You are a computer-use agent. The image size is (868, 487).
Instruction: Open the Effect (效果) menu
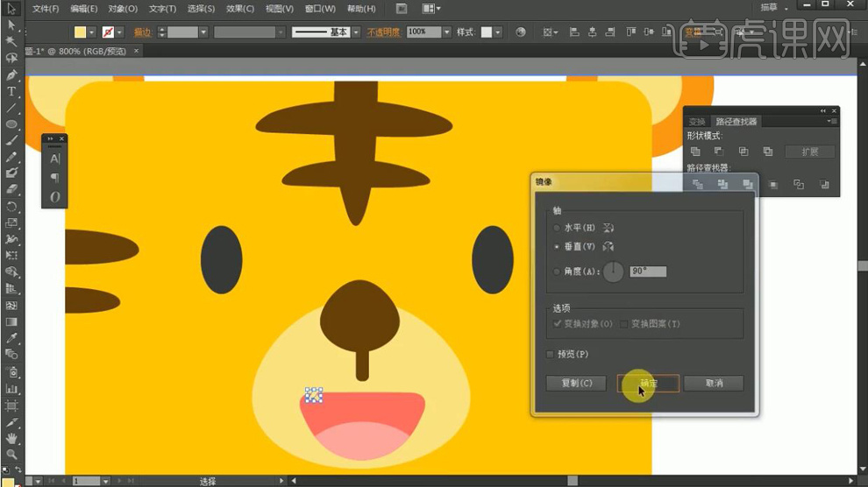[240, 9]
